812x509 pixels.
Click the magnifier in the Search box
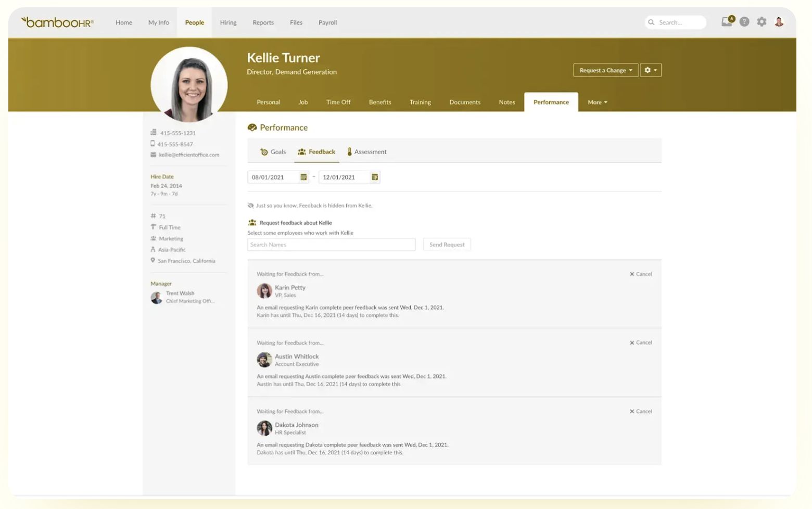[651, 22]
